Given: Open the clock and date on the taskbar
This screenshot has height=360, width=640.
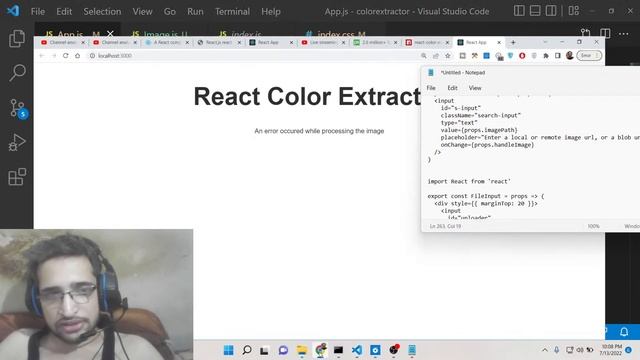Looking at the screenshot, I should pos(611,350).
